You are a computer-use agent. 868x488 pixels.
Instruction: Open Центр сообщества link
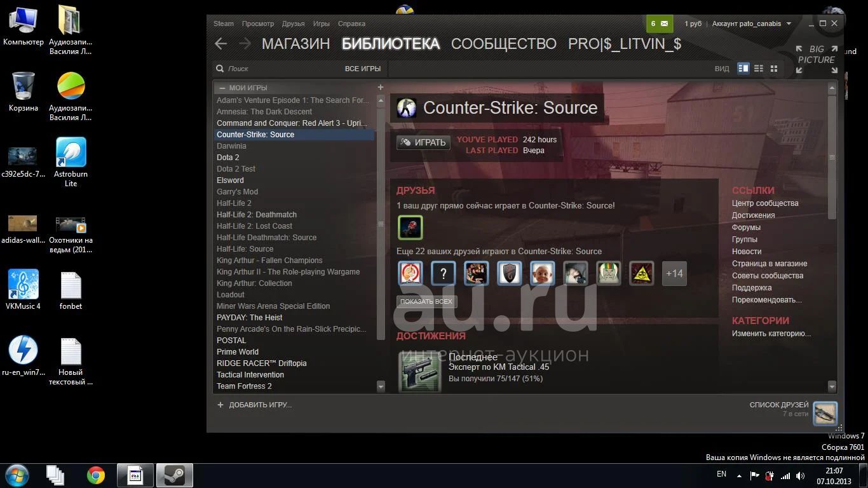click(x=765, y=203)
